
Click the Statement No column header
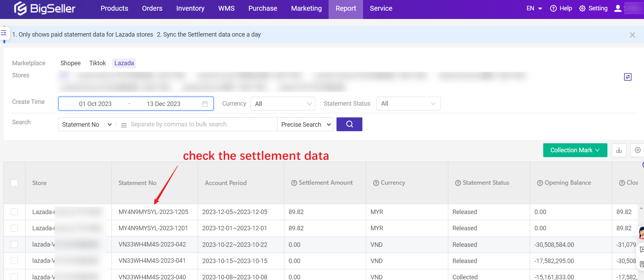pos(137,183)
